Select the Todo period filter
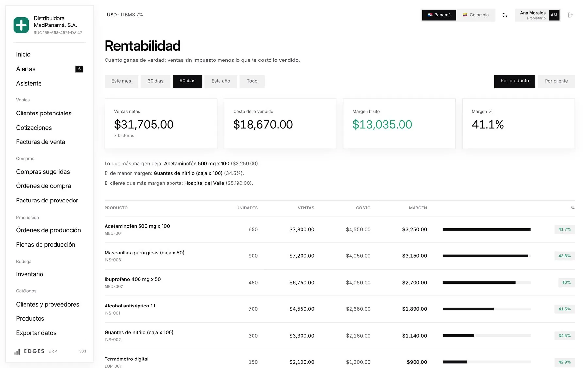This screenshot has width=588, height=368. [252, 81]
